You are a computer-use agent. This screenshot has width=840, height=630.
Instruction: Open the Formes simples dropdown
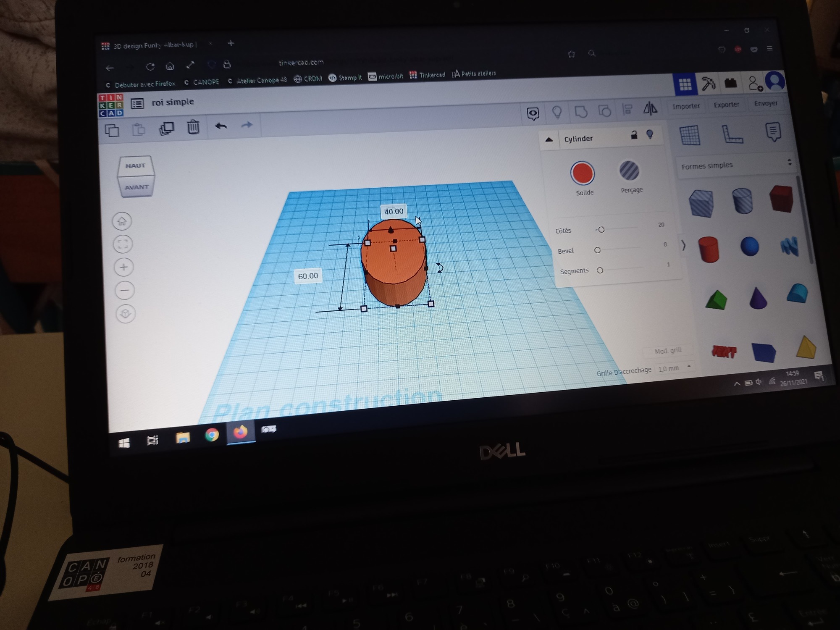735,165
